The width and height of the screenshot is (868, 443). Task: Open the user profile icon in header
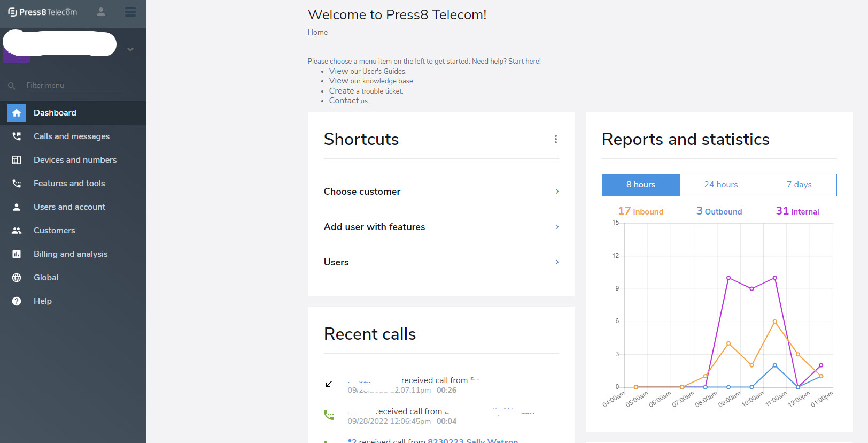pyautogui.click(x=101, y=12)
